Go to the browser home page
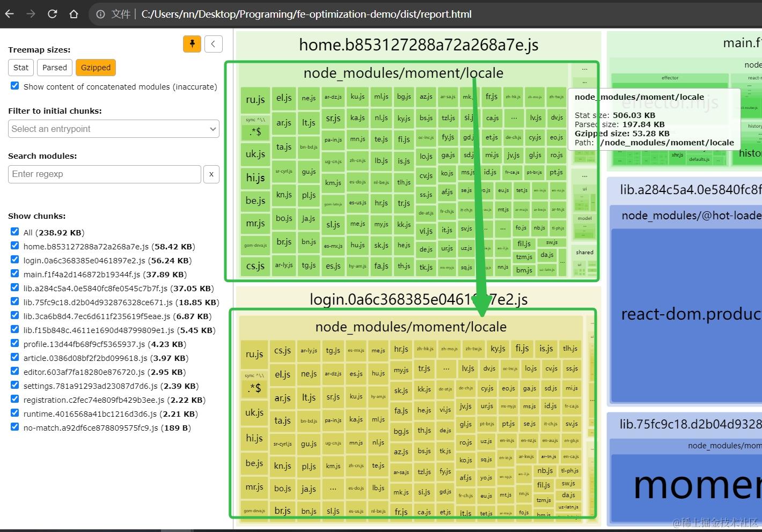This screenshot has width=762, height=532. tap(74, 14)
